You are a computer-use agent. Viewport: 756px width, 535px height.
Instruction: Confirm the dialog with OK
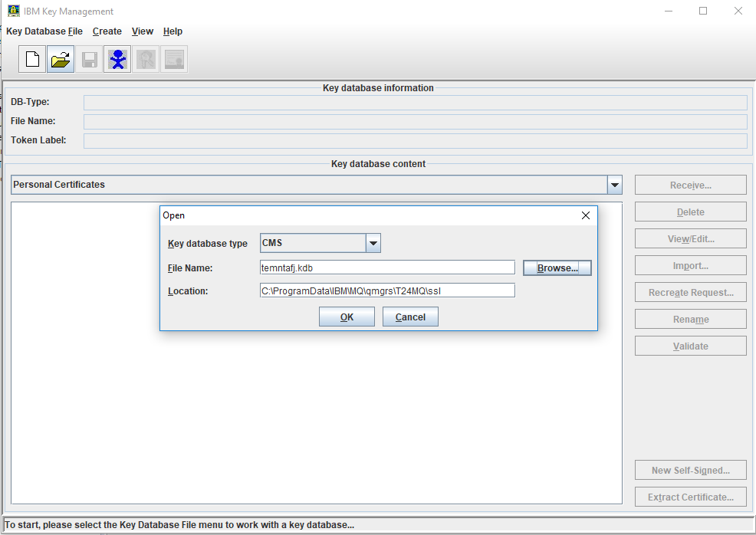(347, 317)
